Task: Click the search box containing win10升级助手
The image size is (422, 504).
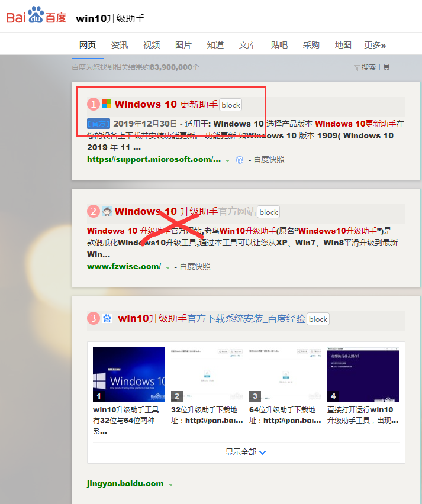Action: [x=110, y=18]
